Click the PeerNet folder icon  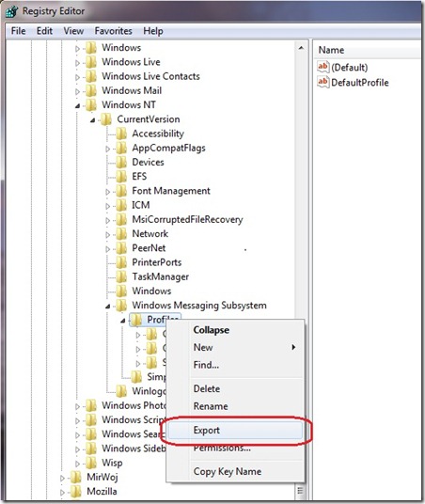coord(121,248)
